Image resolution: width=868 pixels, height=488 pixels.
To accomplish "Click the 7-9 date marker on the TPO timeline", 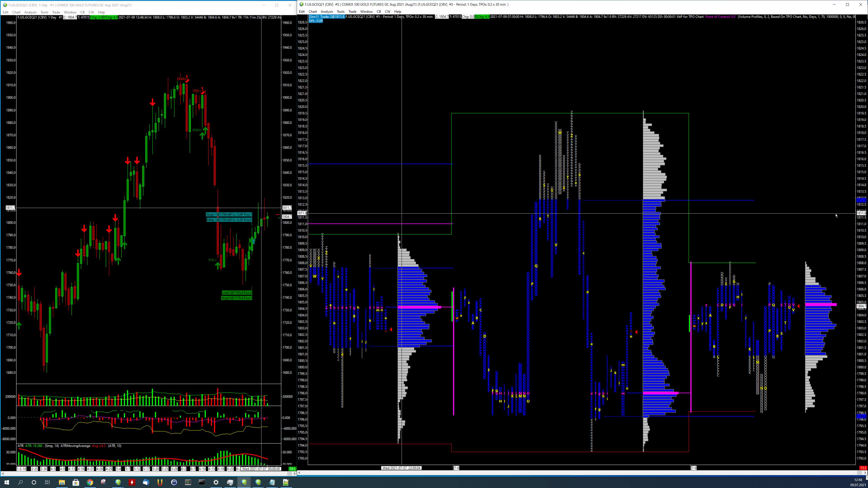I will pos(694,468).
